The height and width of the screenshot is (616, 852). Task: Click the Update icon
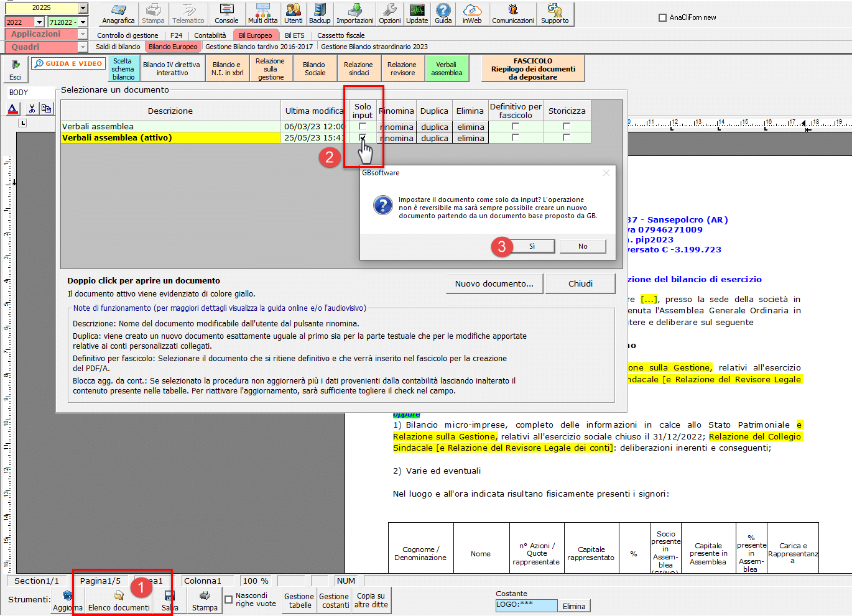tap(417, 14)
